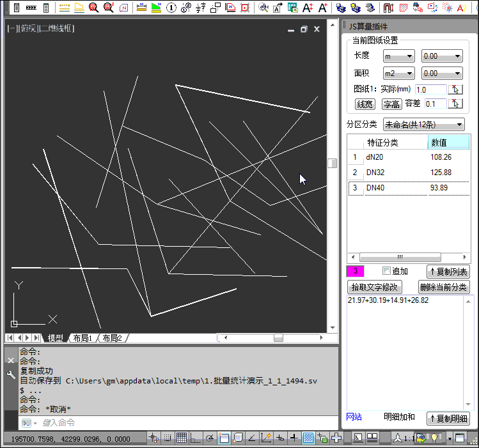Toggle grid display in status bar

(181, 438)
